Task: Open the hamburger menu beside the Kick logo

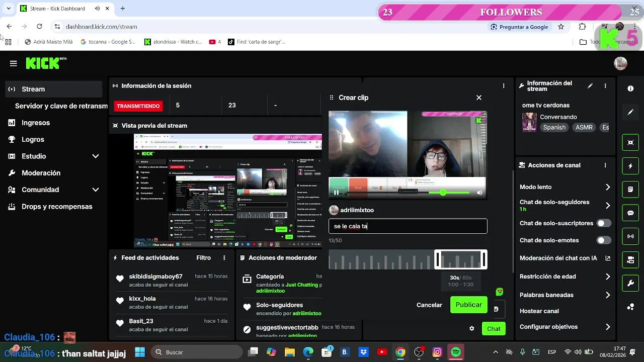Action: click(x=14, y=63)
